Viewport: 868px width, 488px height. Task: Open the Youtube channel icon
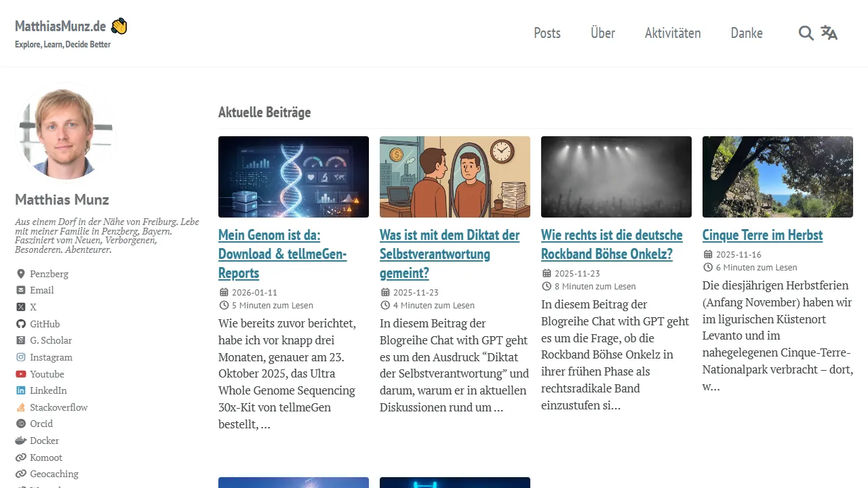pyautogui.click(x=20, y=373)
